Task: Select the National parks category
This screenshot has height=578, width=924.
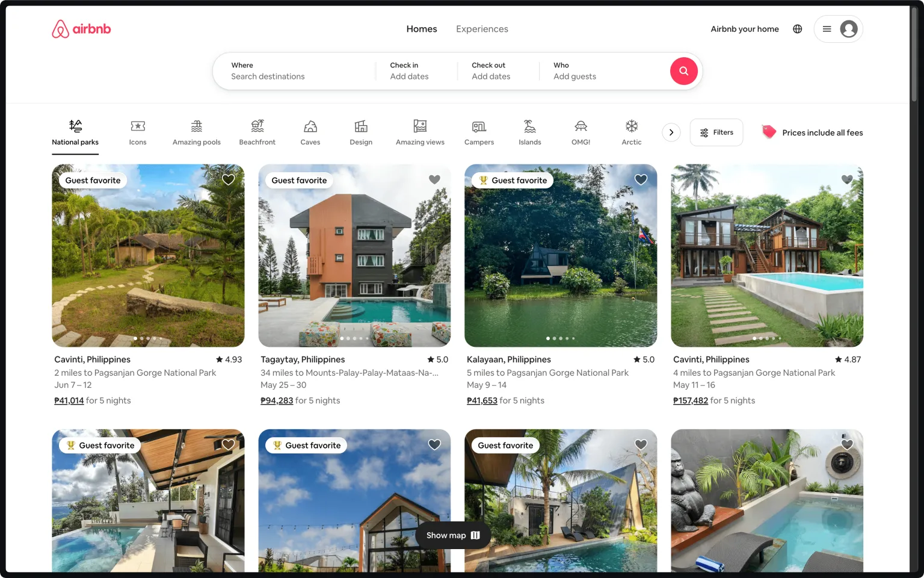Action: coord(75,132)
